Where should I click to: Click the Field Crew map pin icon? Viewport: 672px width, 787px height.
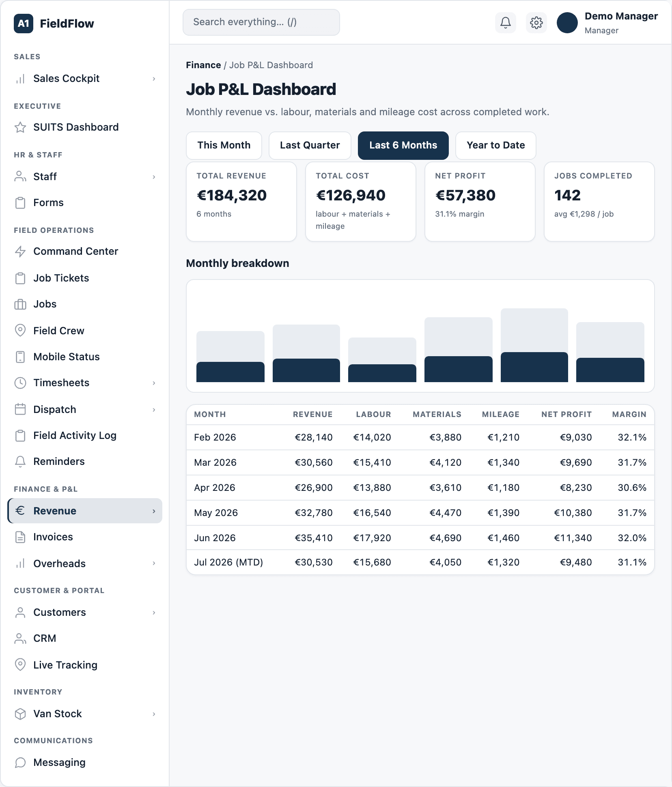pos(20,331)
